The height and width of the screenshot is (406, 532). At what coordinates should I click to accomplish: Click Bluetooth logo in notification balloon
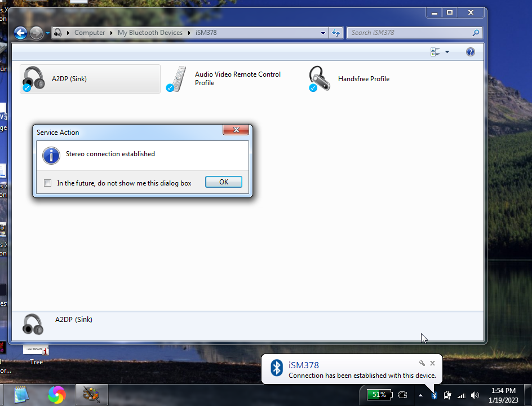pos(277,368)
